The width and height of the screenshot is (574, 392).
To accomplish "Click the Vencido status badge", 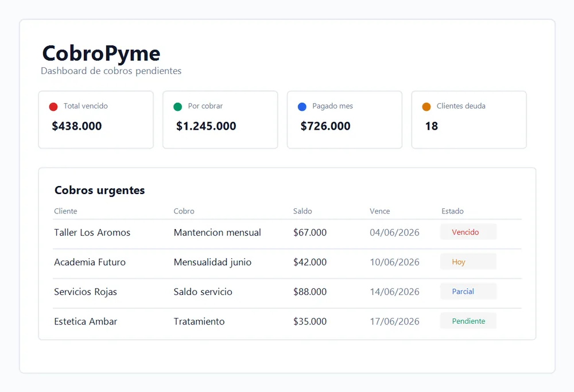I will 468,232.
